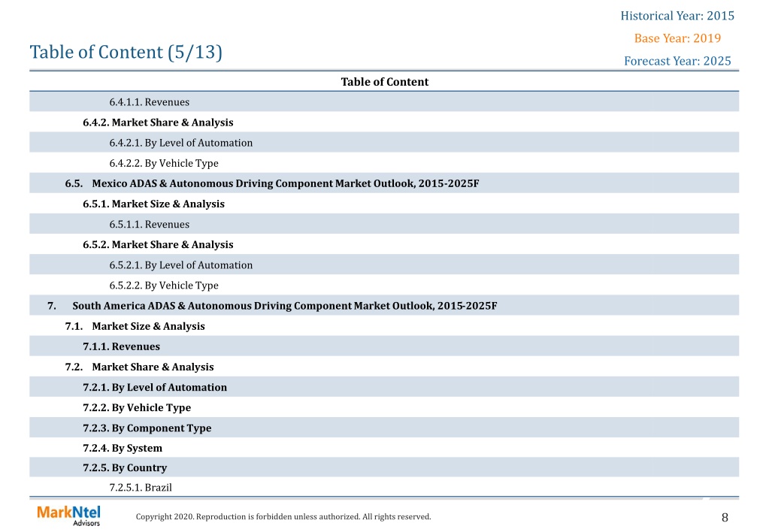Click the Base Year: 2019 label
This screenshot has height=532, width=769.
[x=677, y=38]
